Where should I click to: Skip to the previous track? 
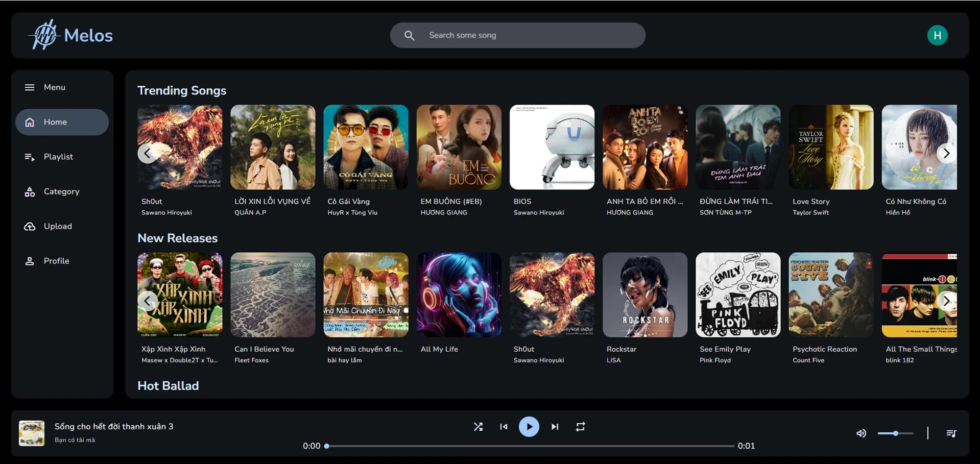pos(504,427)
